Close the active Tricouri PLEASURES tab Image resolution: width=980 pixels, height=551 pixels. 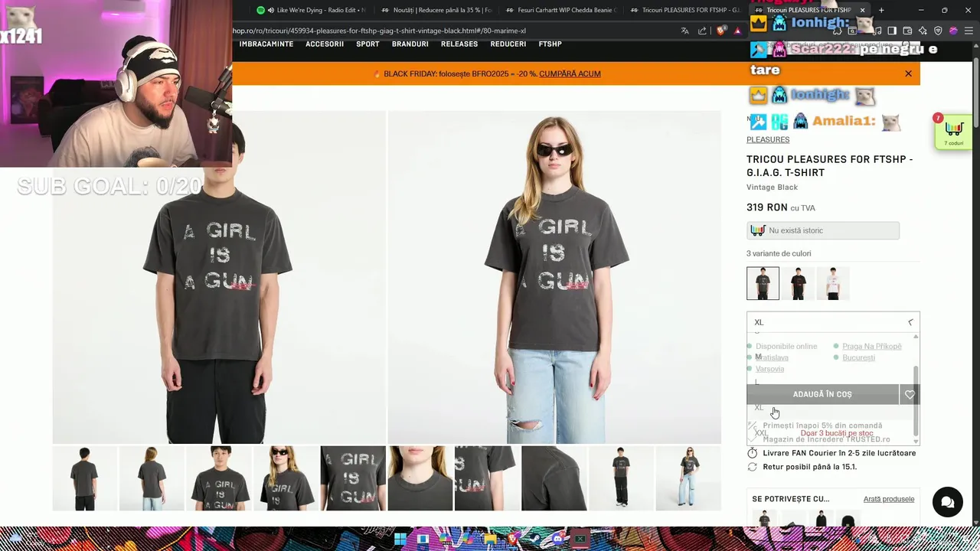tap(862, 10)
